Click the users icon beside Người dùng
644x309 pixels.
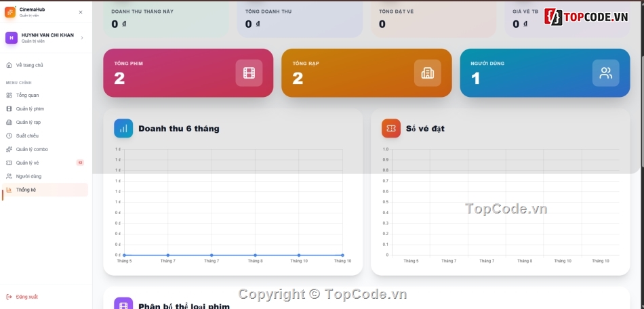coord(9,176)
